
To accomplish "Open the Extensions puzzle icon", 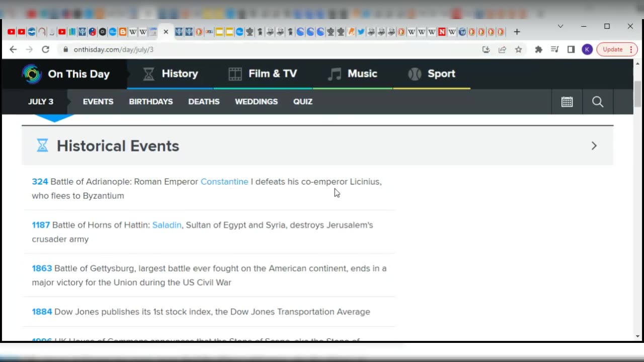I will tap(539, 49).
